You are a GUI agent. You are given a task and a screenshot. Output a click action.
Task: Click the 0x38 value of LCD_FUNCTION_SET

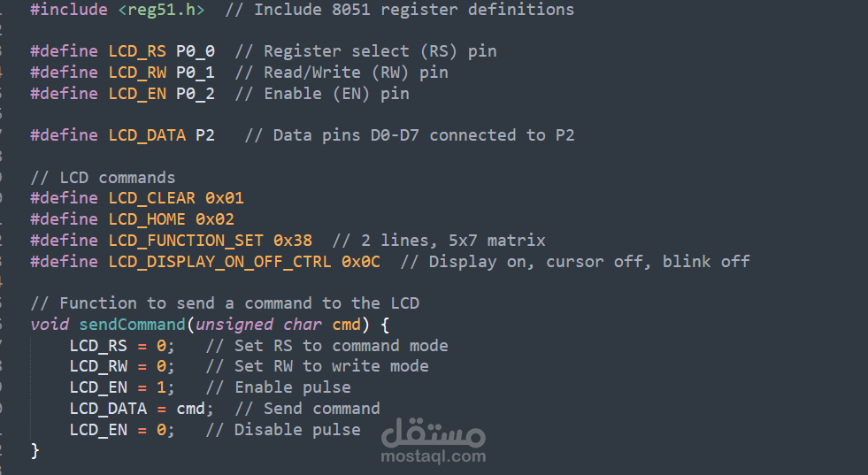click(x=292, y=241)
